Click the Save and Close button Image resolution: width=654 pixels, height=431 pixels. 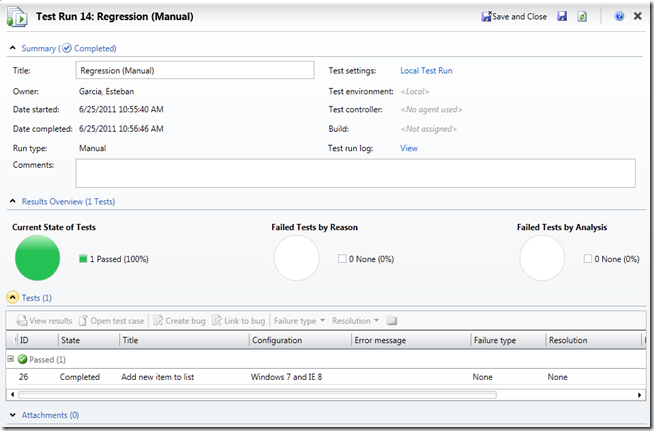514,17
